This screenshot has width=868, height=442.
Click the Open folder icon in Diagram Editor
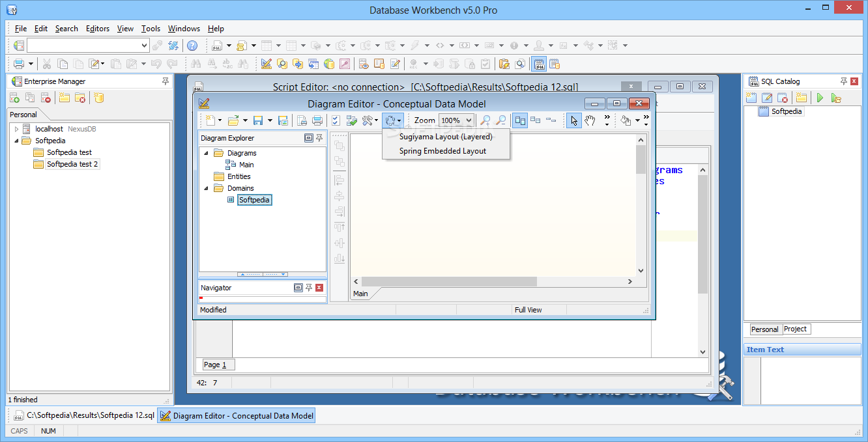click(233, 120)
